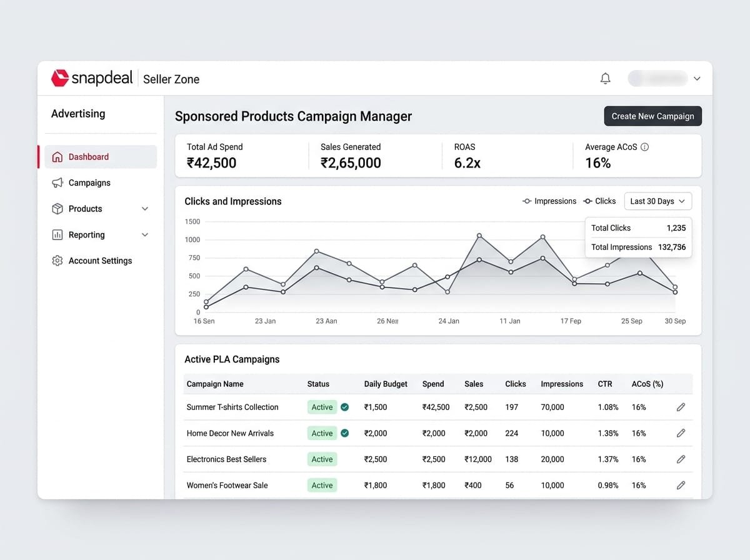Sort by Daily Budget column header
The height and width of the screenshot is (560, 750).
[x=386, y=384]
